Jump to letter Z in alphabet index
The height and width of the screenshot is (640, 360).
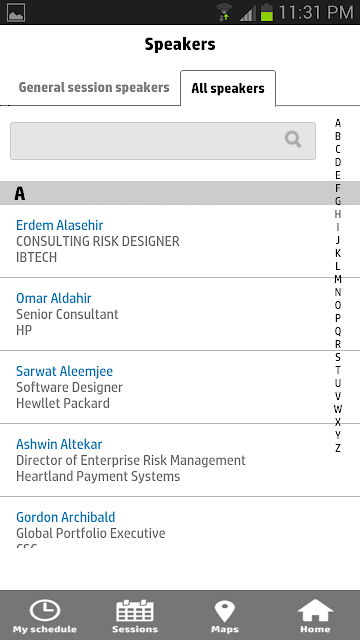click(x=338, y=448)
